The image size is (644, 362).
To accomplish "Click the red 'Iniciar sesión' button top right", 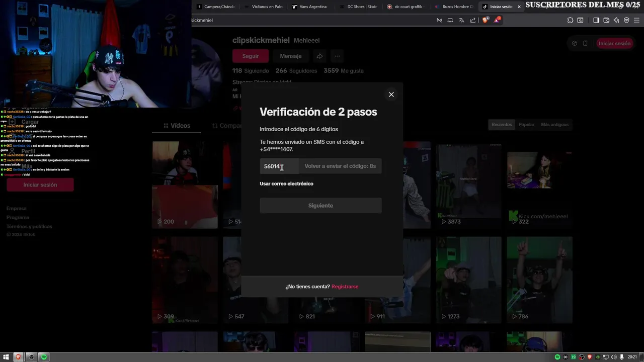I will [614, 43].
